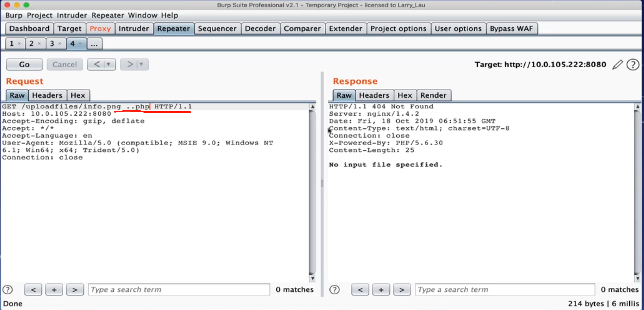Select Repeater sub-tab 1
Screen dimensions: 644x310
pos(12,44)
